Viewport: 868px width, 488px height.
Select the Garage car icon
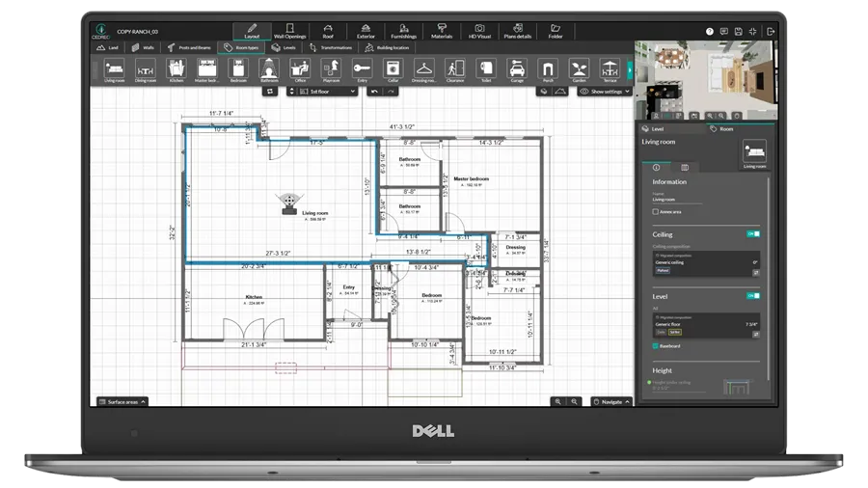point(517,70)
